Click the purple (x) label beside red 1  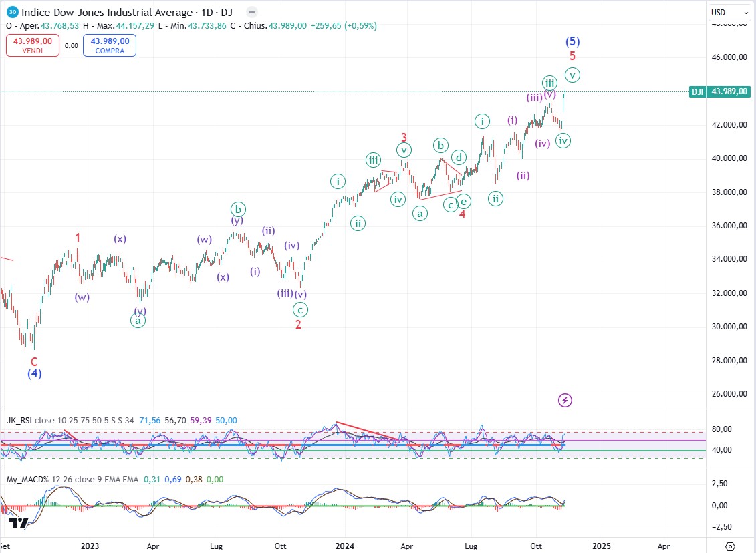pos(120,239)
